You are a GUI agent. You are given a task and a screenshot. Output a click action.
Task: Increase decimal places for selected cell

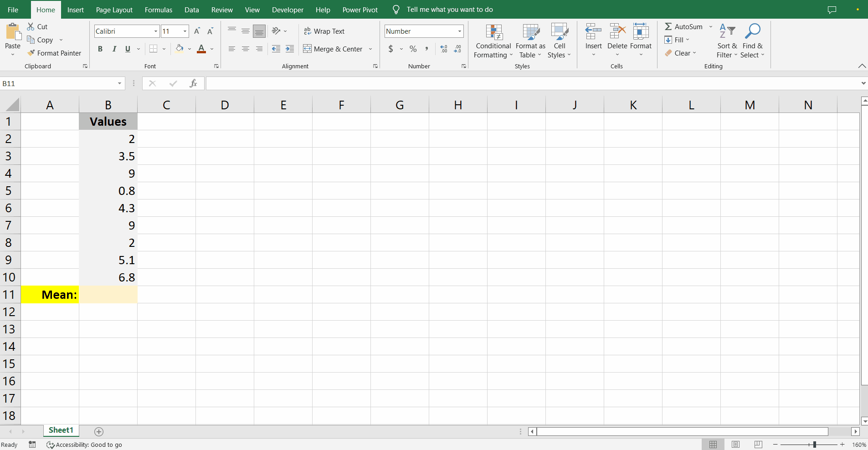pos(443,49)
